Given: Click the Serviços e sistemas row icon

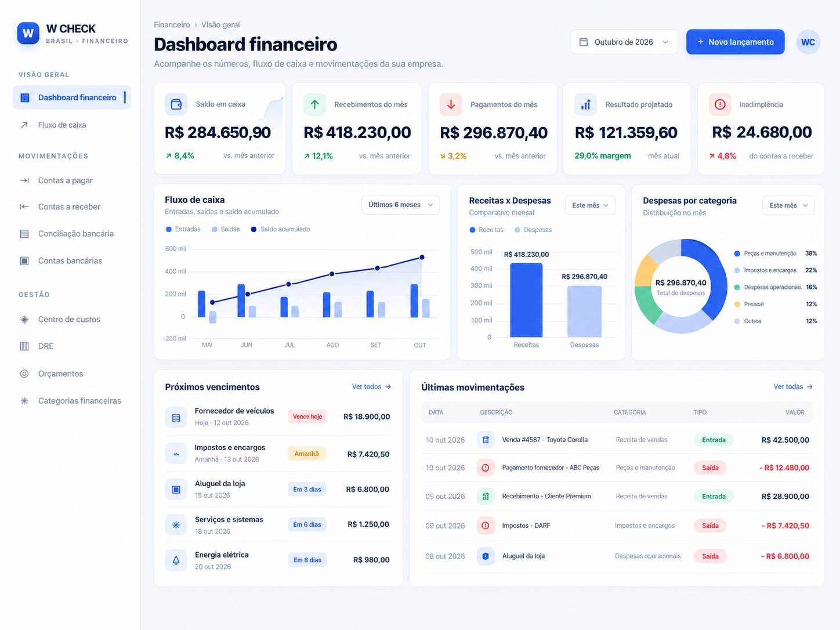Looking at the screenshot, I should click(x=176, y=525).
